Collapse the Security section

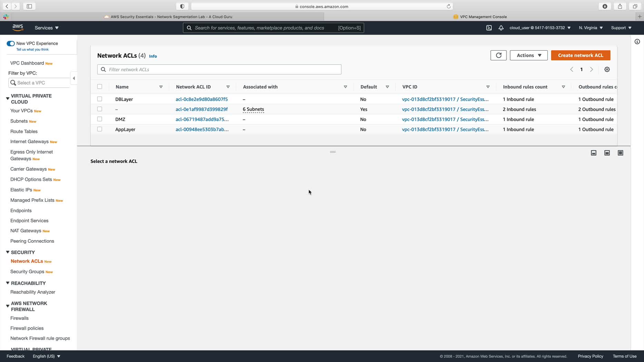click(x=8, y=252)
